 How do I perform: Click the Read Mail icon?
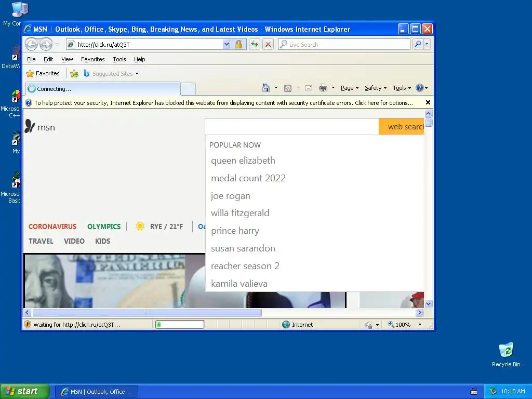click(x=309, y=88)
